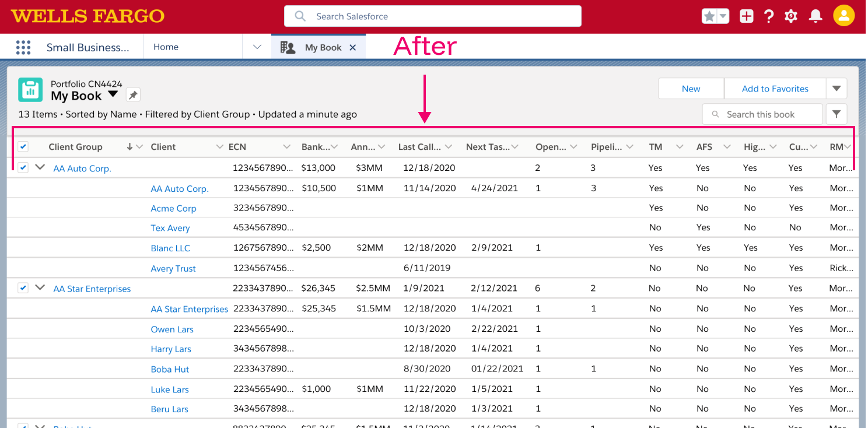View notifications bell icon
This screenshot has width=868, height=428.
click(x=815, y=16)
